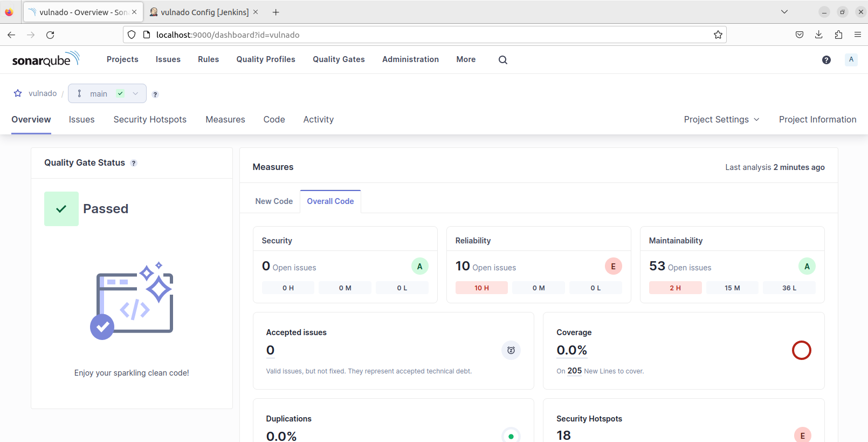The image size is (868, 442).
Task: Bookmark this page with the star icon
Action: click(x=718, y=35)
